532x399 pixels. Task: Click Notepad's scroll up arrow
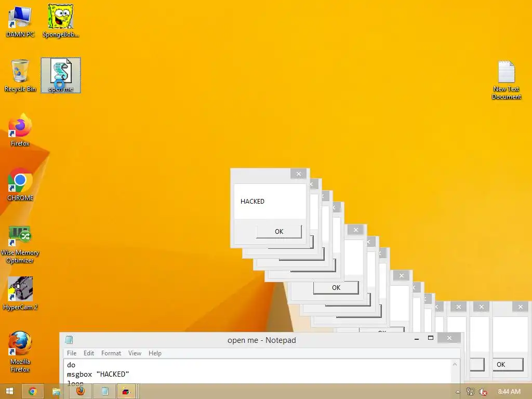tap(455, 364)
